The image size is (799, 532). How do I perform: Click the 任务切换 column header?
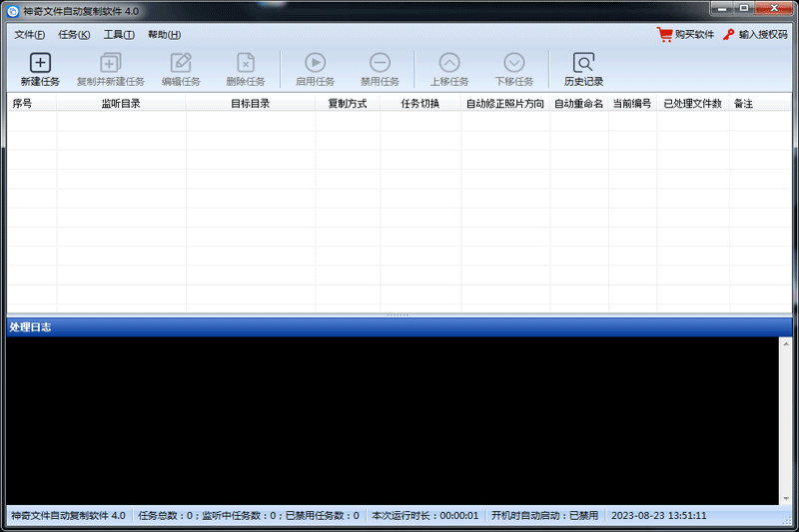(x=420, y=104)
